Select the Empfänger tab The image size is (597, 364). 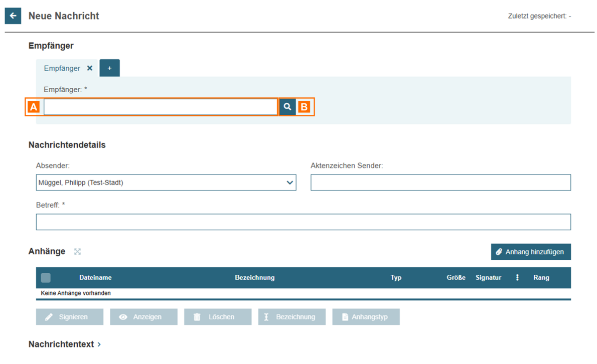pyautogui.click(x=62, y=68)
